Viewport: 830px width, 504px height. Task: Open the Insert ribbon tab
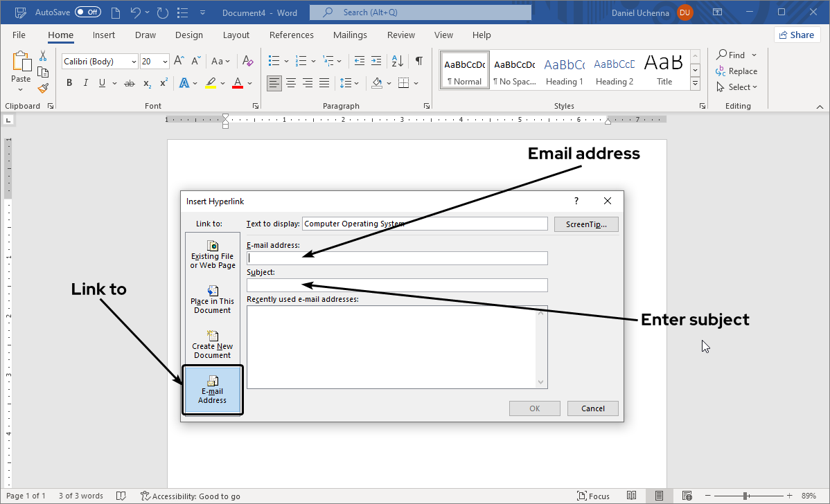104,35
